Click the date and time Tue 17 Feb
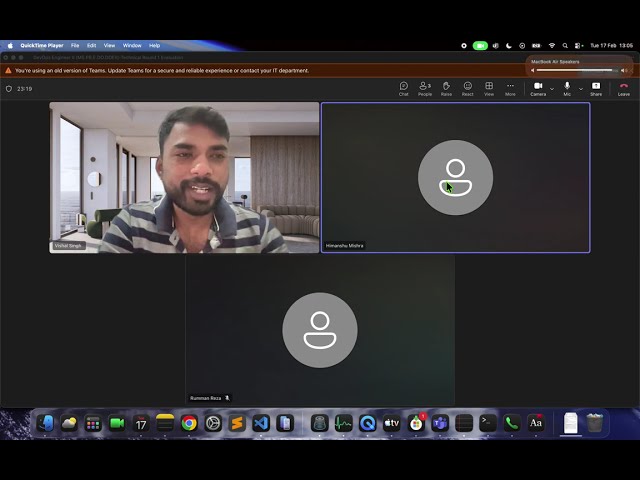The width and height of the screenshot is (640, 480). point(611,46)
